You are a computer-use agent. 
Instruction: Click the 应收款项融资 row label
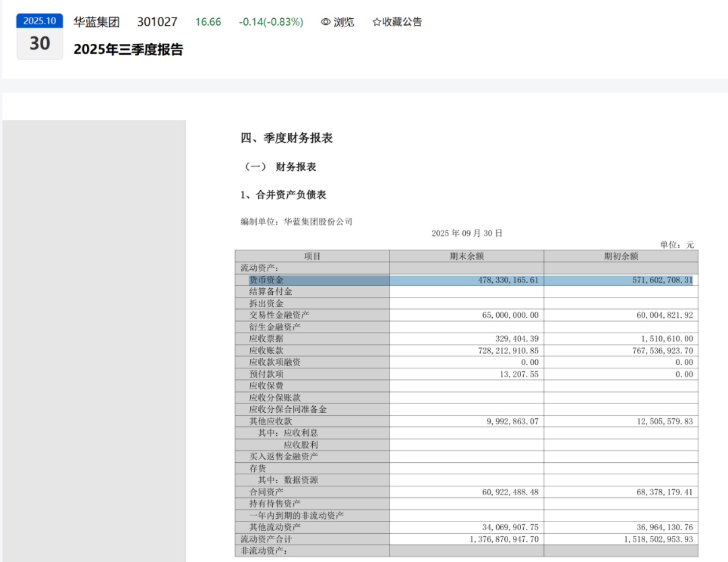coord(275,362)
